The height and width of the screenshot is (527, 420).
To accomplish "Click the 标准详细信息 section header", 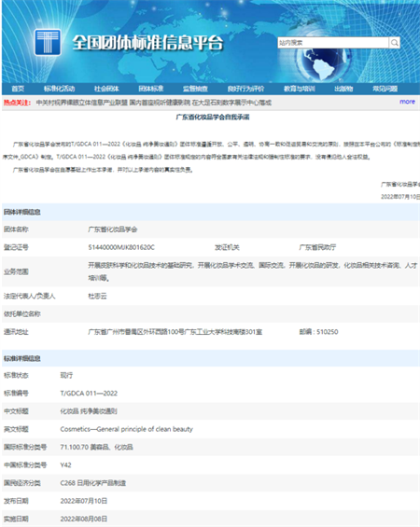I will pyautogui.click(x=22, y=358).
